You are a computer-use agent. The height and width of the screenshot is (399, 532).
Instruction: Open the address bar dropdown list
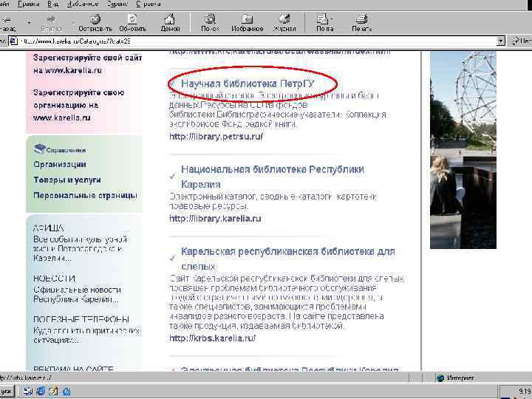500,41
